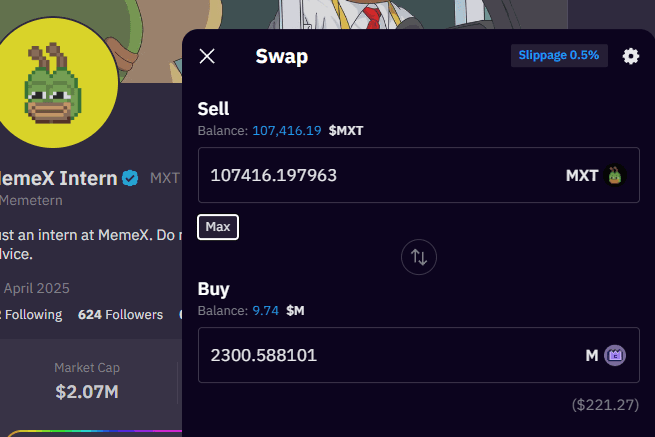Click purple M token icon in Buy field
Screen dimensions: 655x437
615,355
